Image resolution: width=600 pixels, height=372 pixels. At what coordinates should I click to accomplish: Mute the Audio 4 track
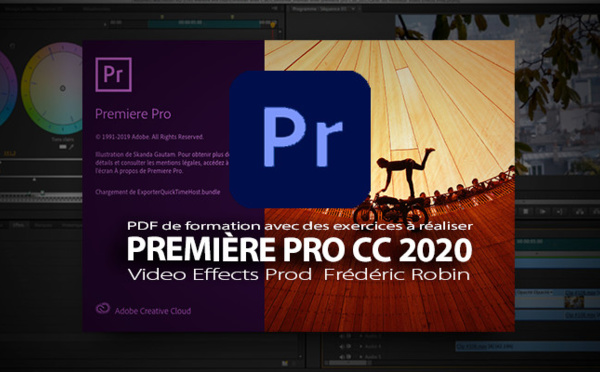click(342, 346)
